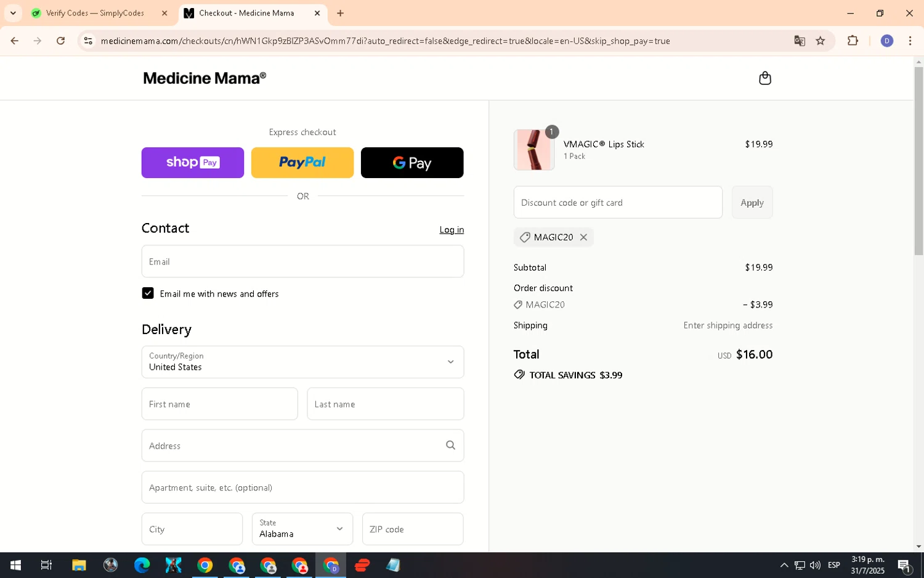Click the Enter shipping address text
Viewport: 924px width, 578px height.
click(x=727, y=325)
